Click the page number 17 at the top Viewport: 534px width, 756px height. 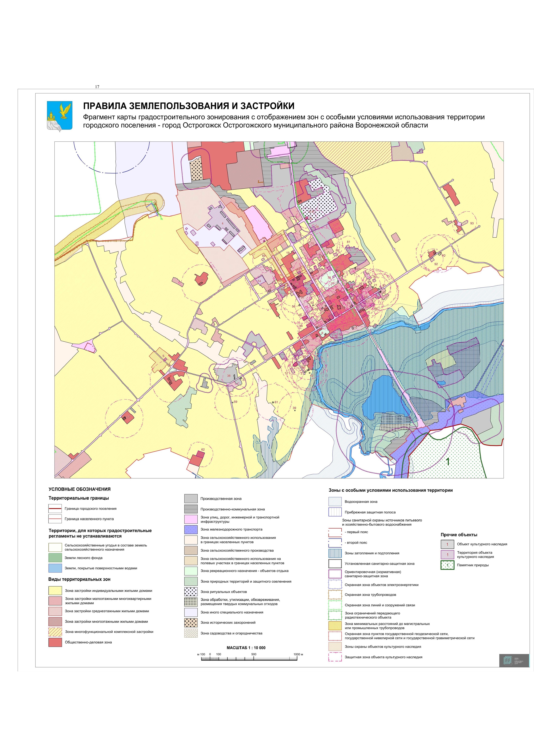pos(97,87)
